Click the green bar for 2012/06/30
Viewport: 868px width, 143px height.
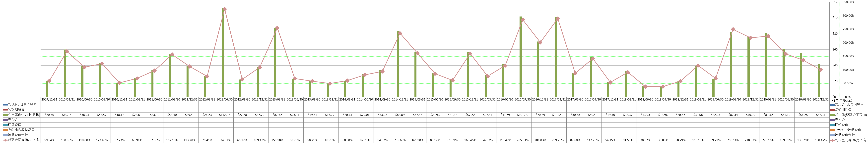point(223,53)
